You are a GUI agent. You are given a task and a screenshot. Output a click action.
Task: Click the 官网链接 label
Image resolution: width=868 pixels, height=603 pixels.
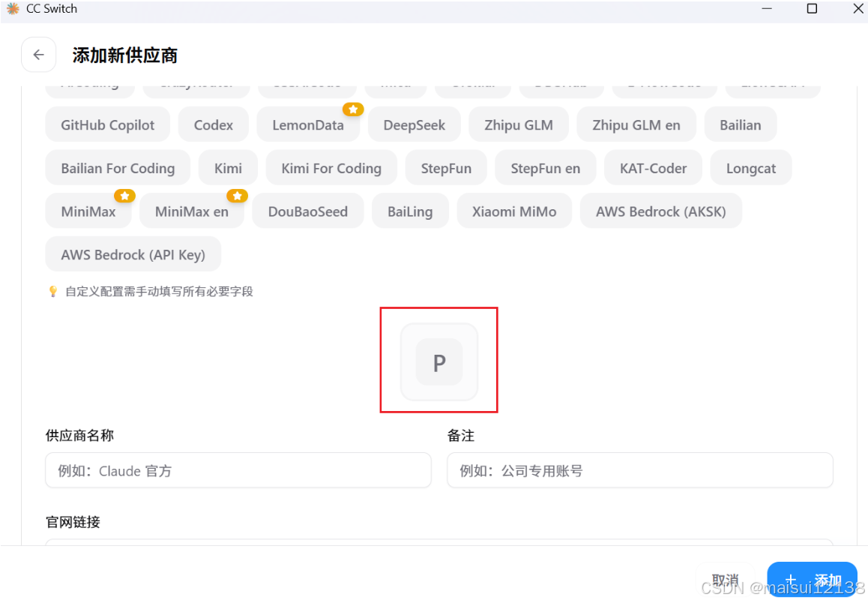click(x=73, y=522)
